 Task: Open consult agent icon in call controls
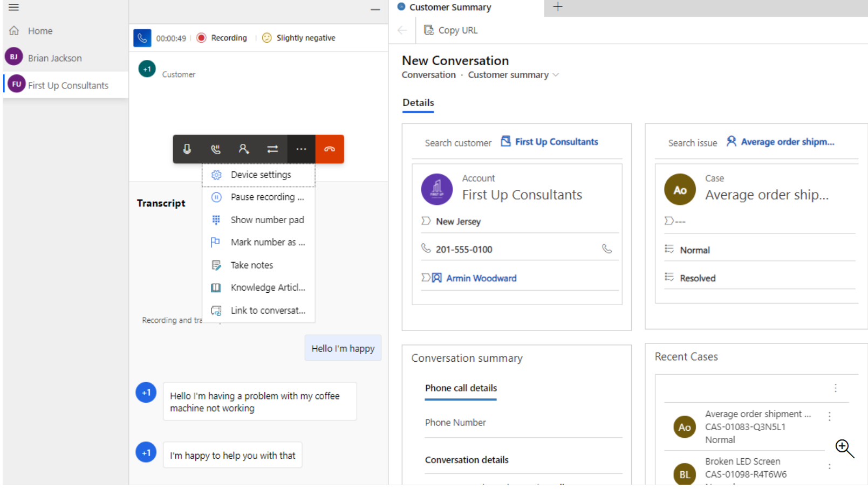pyautogui.click(x=244, y=149)
